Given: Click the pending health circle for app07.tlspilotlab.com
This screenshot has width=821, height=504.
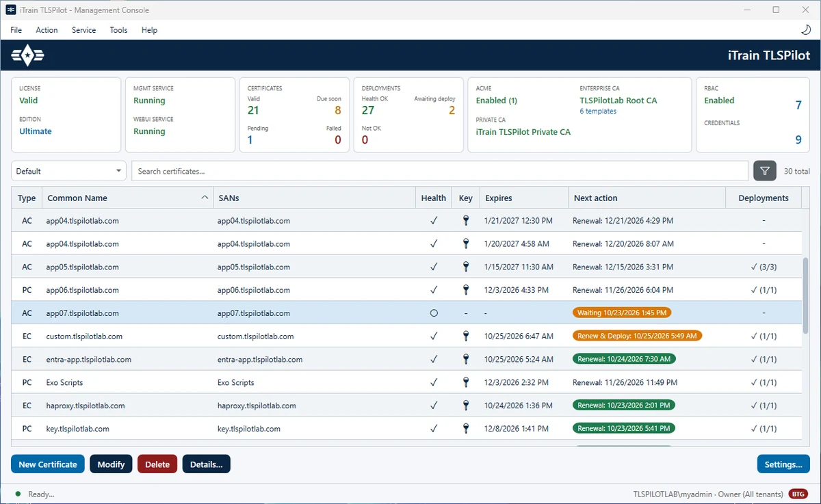Looking at the screenshot, I should coord(434,313).
